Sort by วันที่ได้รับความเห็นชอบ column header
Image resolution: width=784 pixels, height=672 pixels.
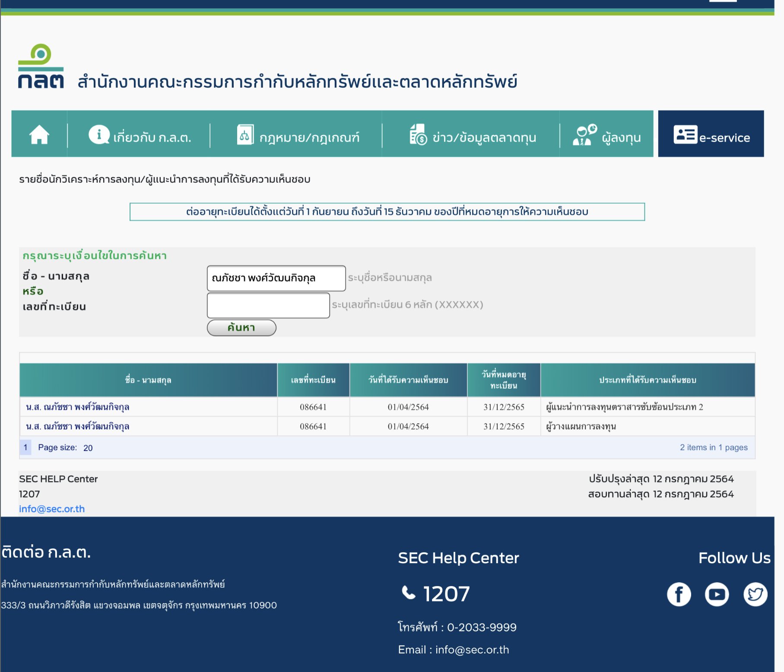(408, 380)
